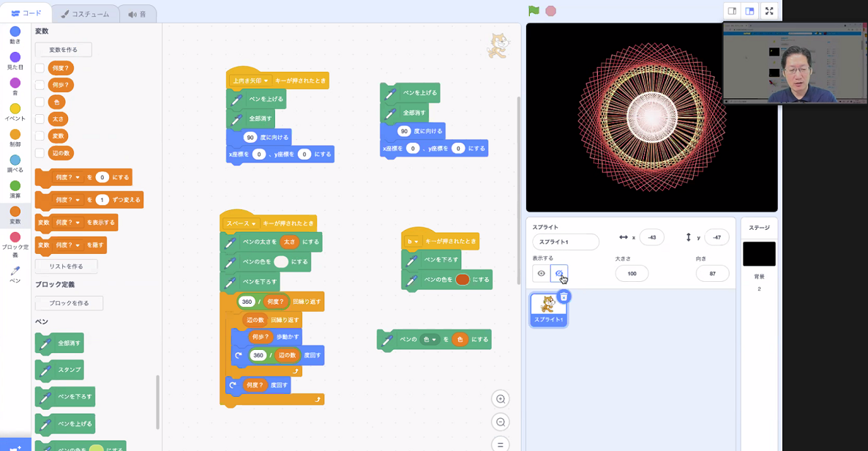Click the green flag to run

[534, 11]
